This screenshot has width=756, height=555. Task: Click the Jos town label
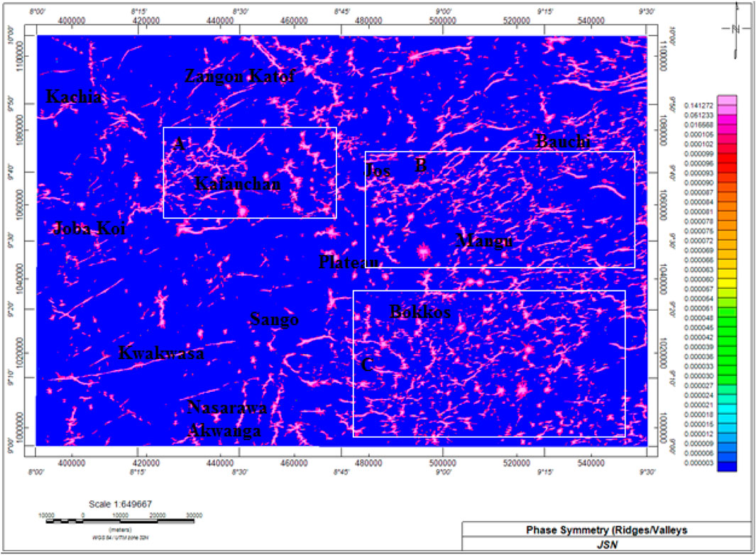coord(378,170)
